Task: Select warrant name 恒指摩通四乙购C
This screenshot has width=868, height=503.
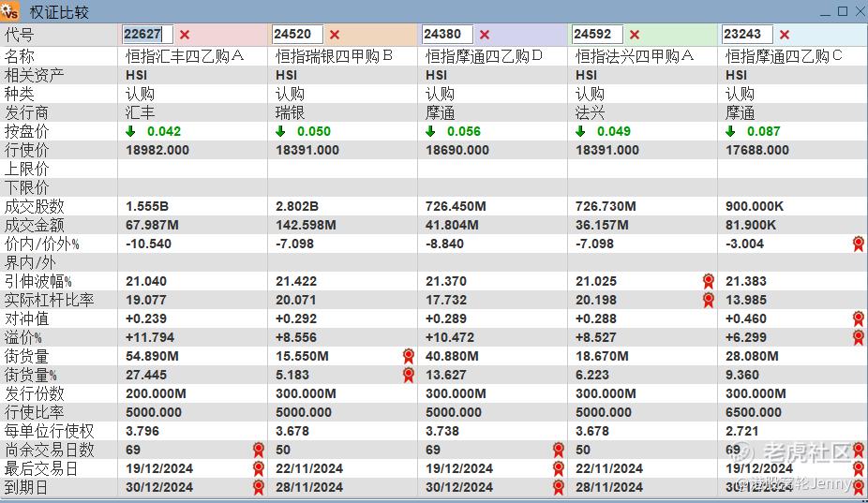Action: (x=784, y=56)
